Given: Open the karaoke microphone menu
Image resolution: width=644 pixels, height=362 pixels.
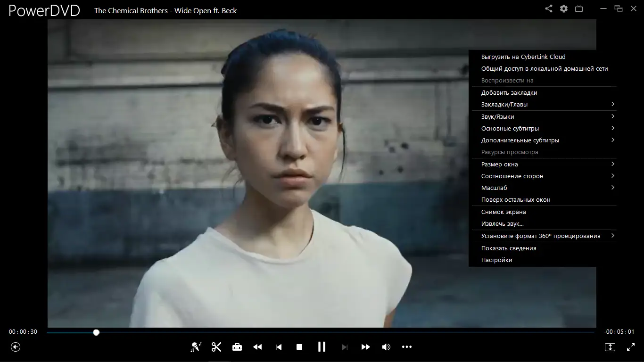Looking at the screenshot, I should [x=196, y=347].
